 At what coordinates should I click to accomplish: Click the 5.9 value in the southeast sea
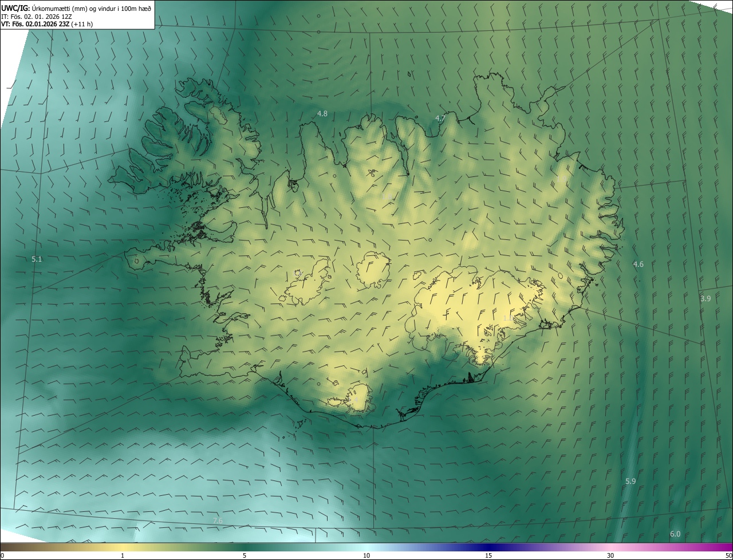[x=630, y=482]
